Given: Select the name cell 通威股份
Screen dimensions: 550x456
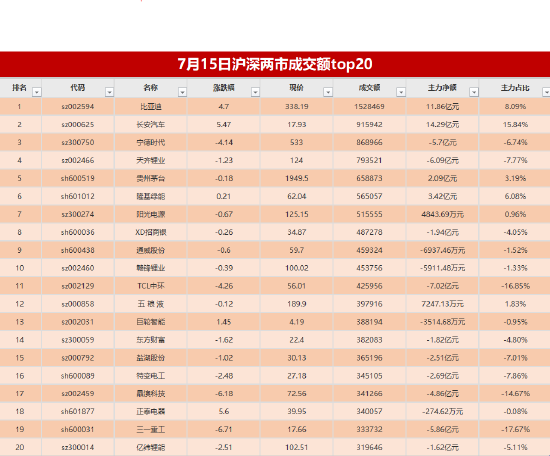Looking at the screenshot, I should coord(151,250).
